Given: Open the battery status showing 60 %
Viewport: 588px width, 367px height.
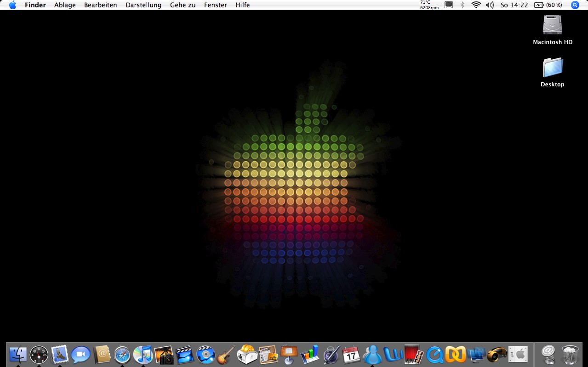Looking at the screenshot, I should (548, 5).
